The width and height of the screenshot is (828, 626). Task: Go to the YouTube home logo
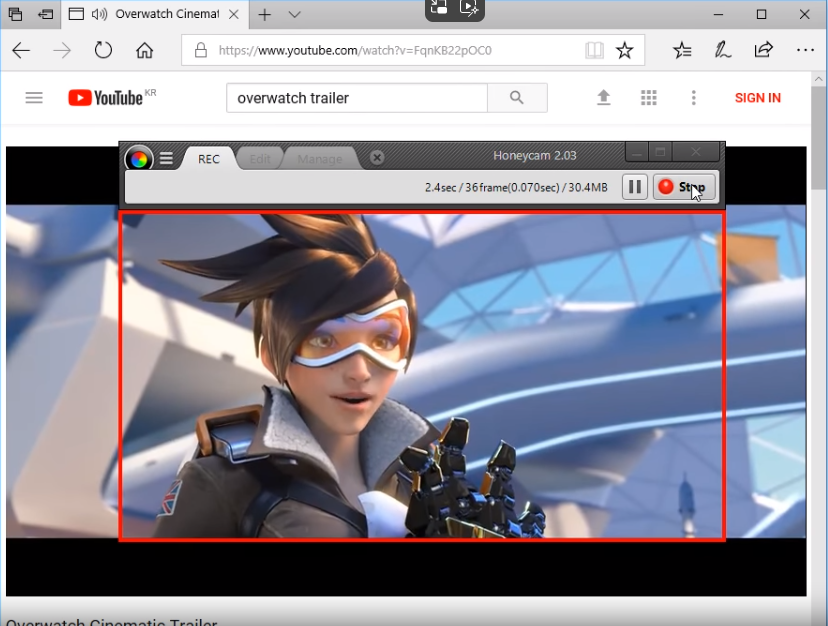pyautogui.click(x=106, y=98)
